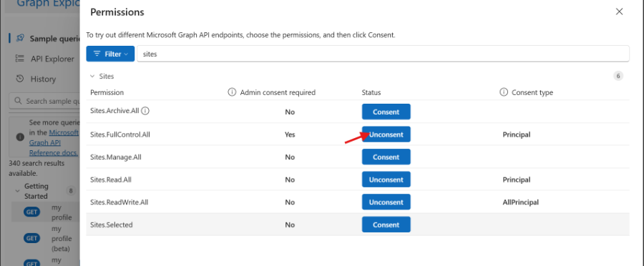Consent to Sites.Archive.All permission
The height and width of the screenshot is (266, 644).
[386, 112]
